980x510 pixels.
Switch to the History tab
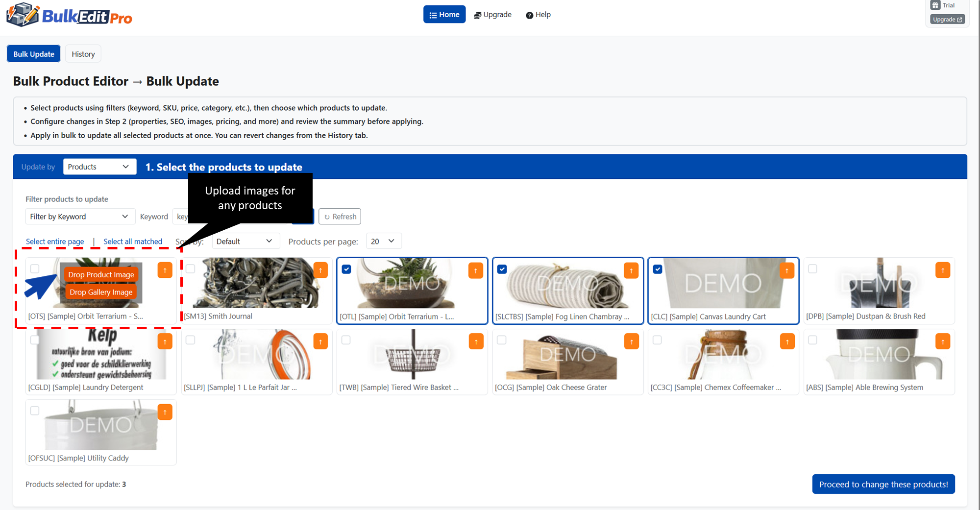(83, 53)
